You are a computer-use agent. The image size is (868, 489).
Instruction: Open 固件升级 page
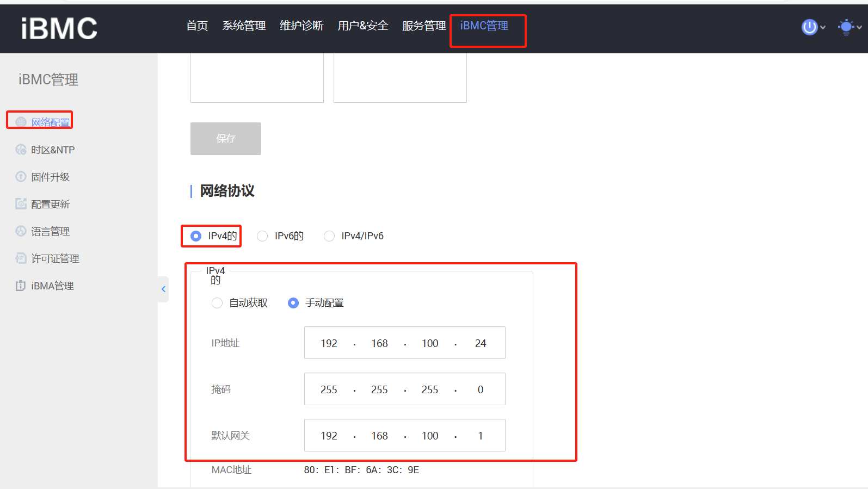coord(51,177)
